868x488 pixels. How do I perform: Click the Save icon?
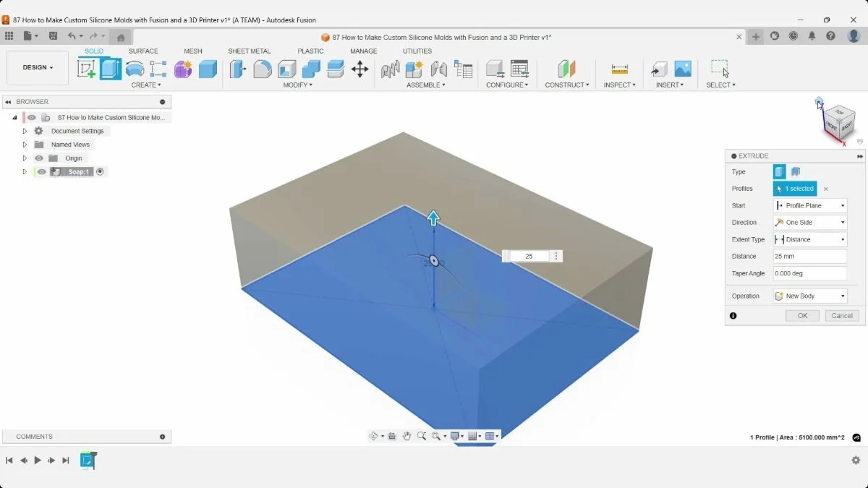click(x=53, y=36)
